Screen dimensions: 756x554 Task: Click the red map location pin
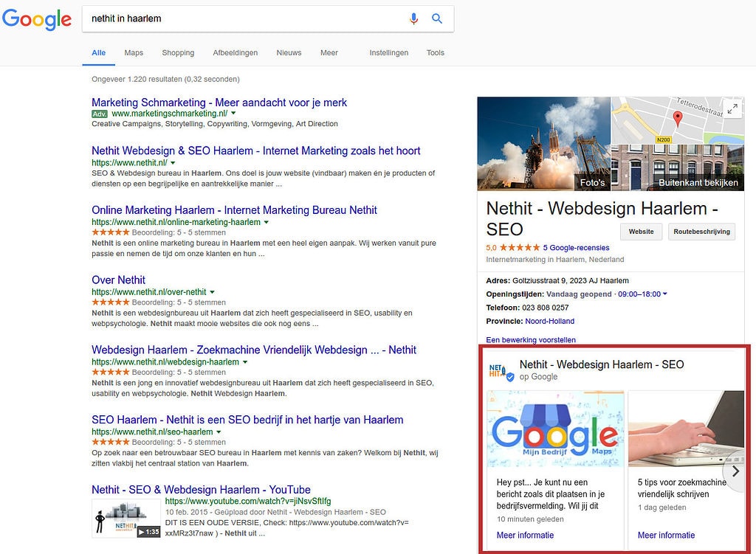point(678,119)
